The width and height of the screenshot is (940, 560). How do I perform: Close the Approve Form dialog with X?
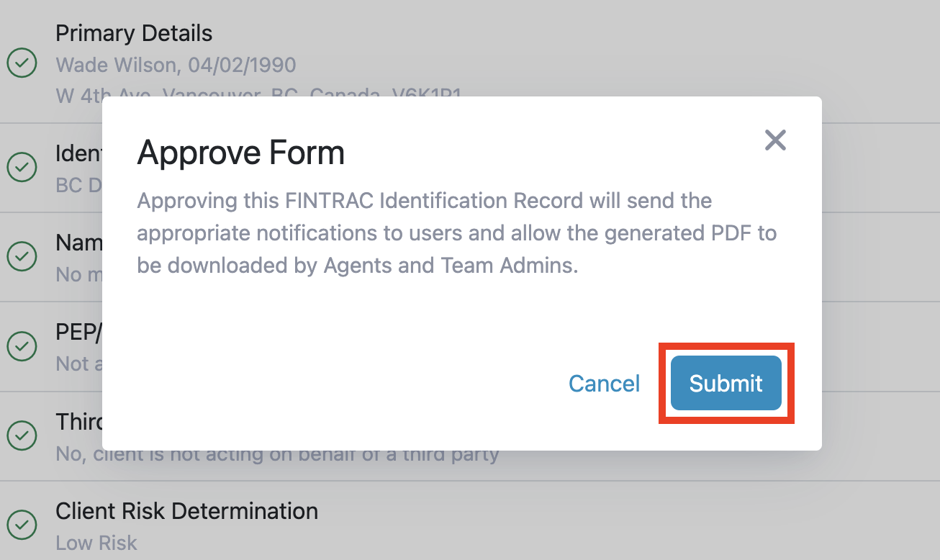pos(775,140)
